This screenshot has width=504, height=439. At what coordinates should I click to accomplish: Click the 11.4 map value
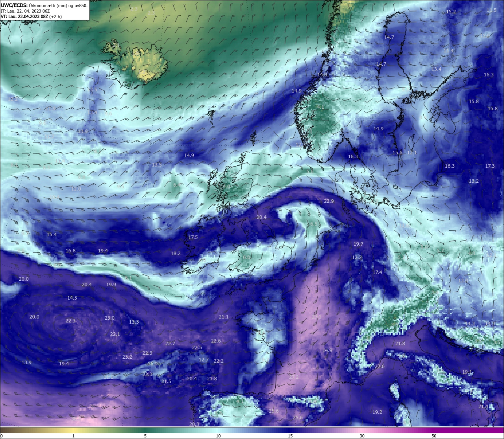[x=448, y=50]
